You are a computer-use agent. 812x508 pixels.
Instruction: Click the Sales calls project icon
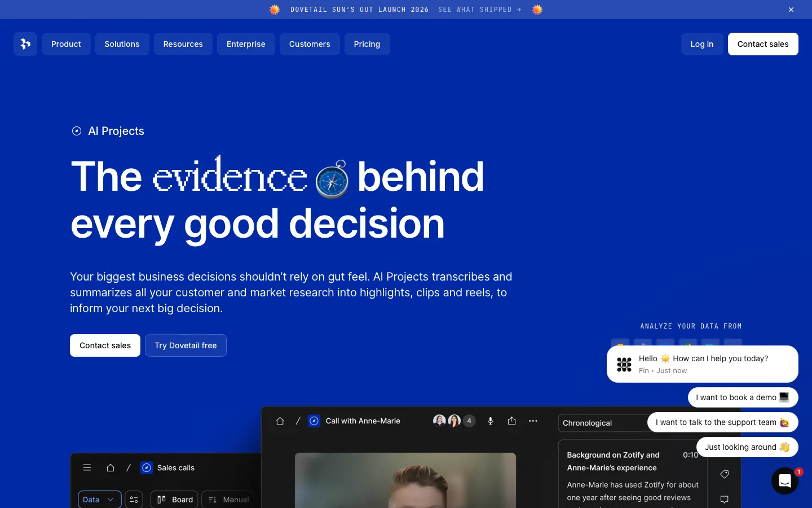pos(147,467)
